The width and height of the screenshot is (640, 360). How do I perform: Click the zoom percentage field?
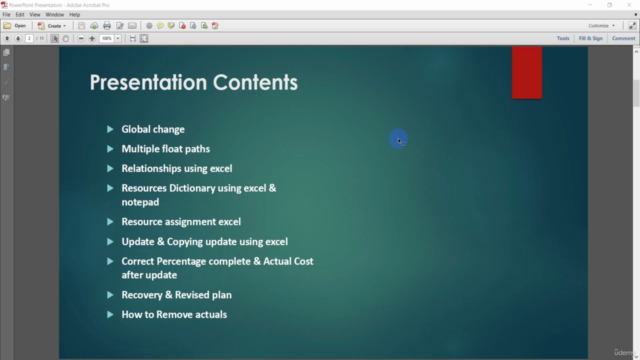(107, 38)
